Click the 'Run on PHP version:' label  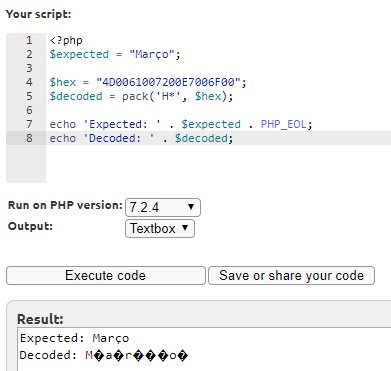pos(65,205)
